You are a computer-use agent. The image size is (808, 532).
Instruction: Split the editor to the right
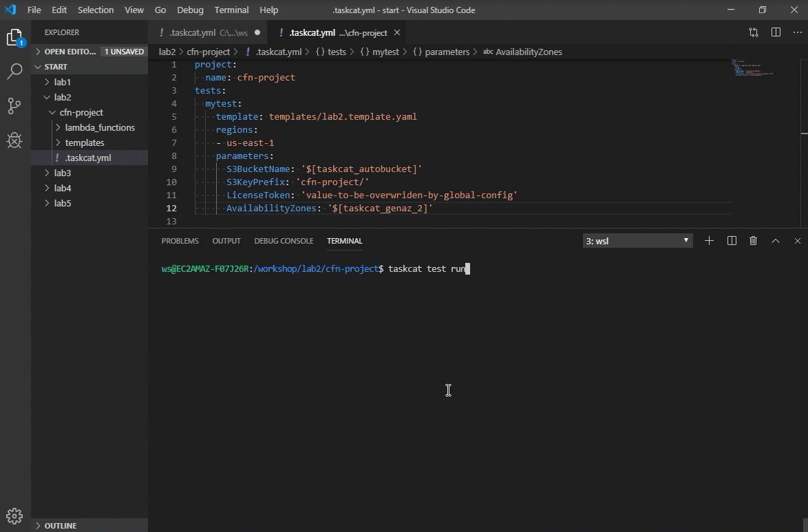pyautogui.click(x=776, y=32)
